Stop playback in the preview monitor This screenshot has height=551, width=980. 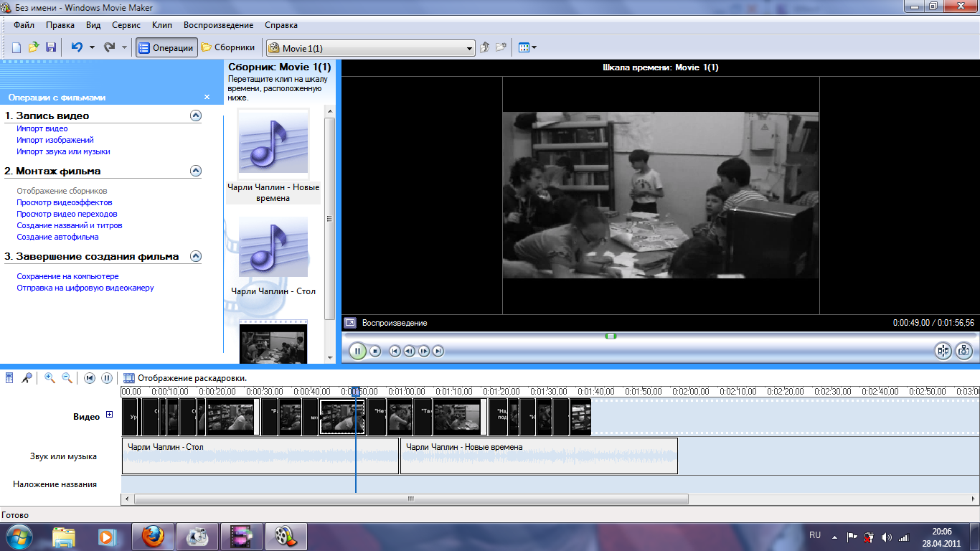pyautogui.click(x=375, y=351)
